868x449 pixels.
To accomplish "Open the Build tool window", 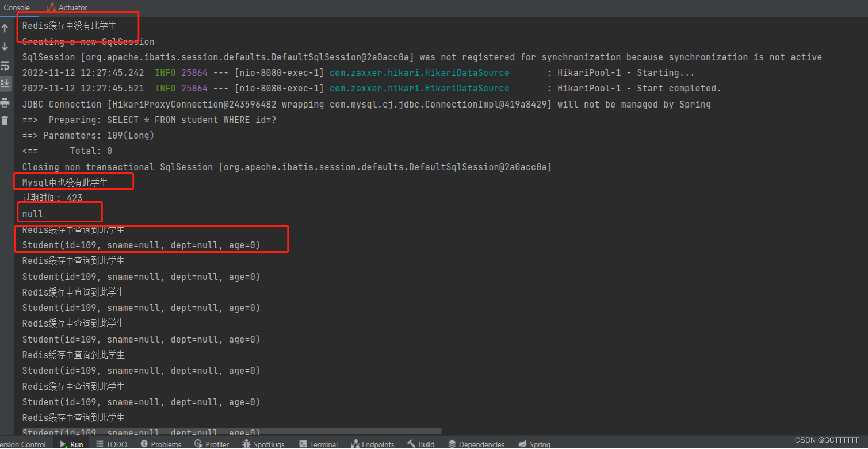I will coord(420,444).
